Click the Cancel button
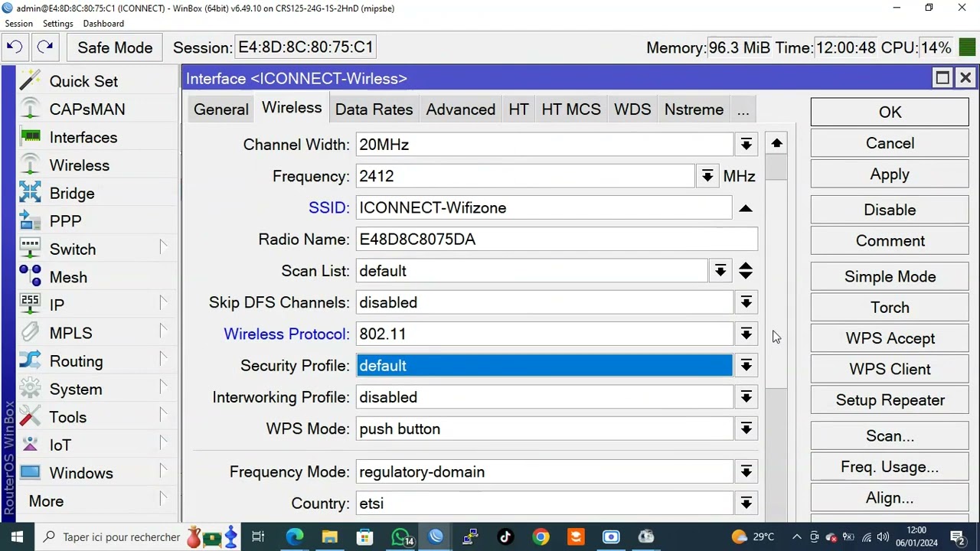 (x=890, y=143)
